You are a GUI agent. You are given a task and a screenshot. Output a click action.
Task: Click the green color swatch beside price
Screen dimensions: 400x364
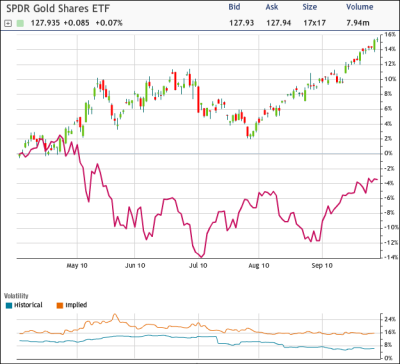tap(21, 23)
